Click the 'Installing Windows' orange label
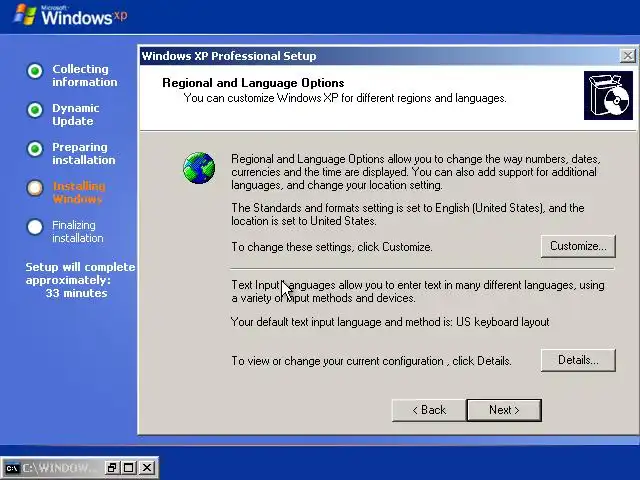The width and height of the screenshot is (640, 480). 78,193
